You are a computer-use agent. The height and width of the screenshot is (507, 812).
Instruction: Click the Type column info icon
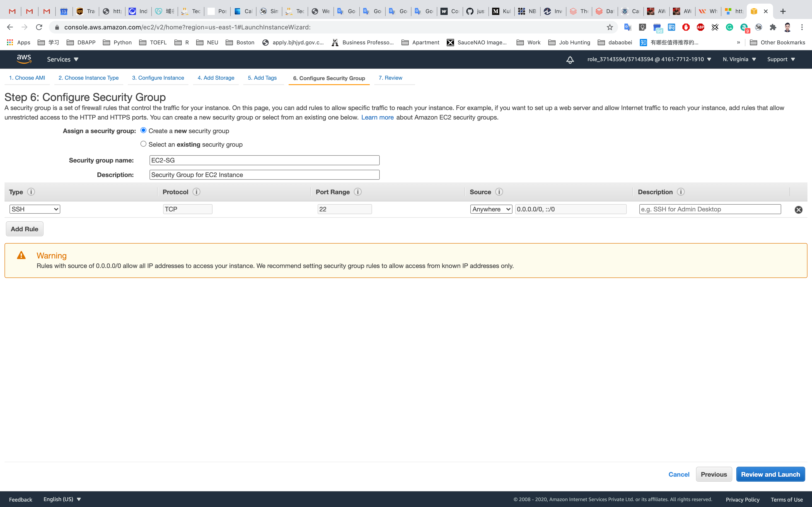point(31,192)
